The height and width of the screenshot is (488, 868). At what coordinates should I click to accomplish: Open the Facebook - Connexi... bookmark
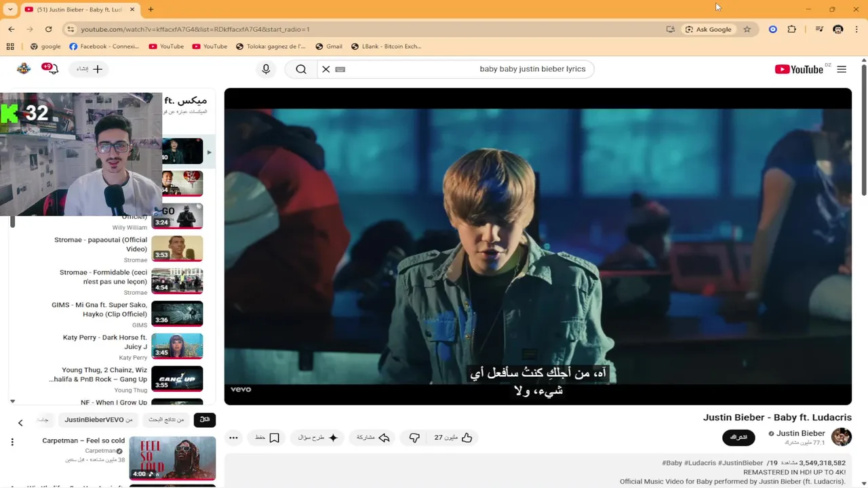click(104, 47)
